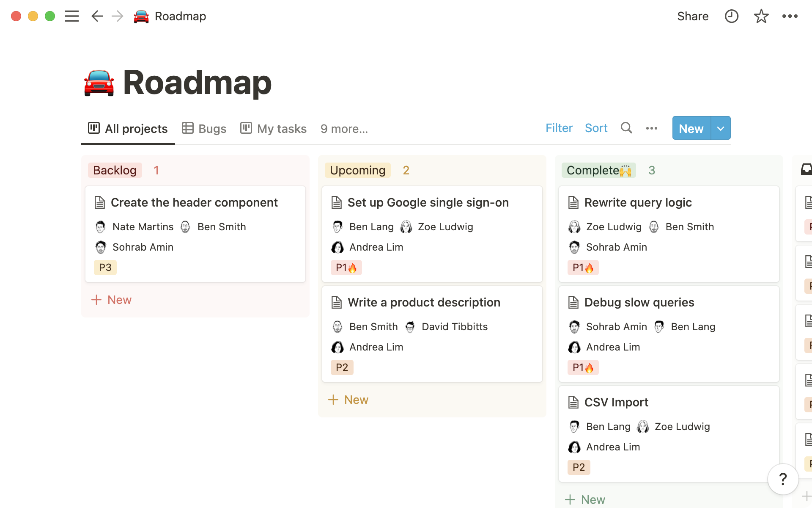The image size is (812, 508).
Task: Switch to the Bugs tab
Action: [204, 128]
